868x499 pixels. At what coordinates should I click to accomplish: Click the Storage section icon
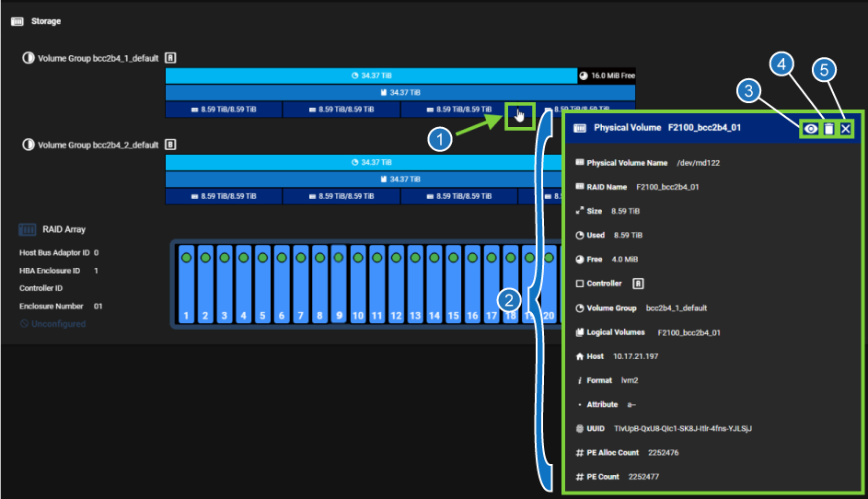(17, 20)
